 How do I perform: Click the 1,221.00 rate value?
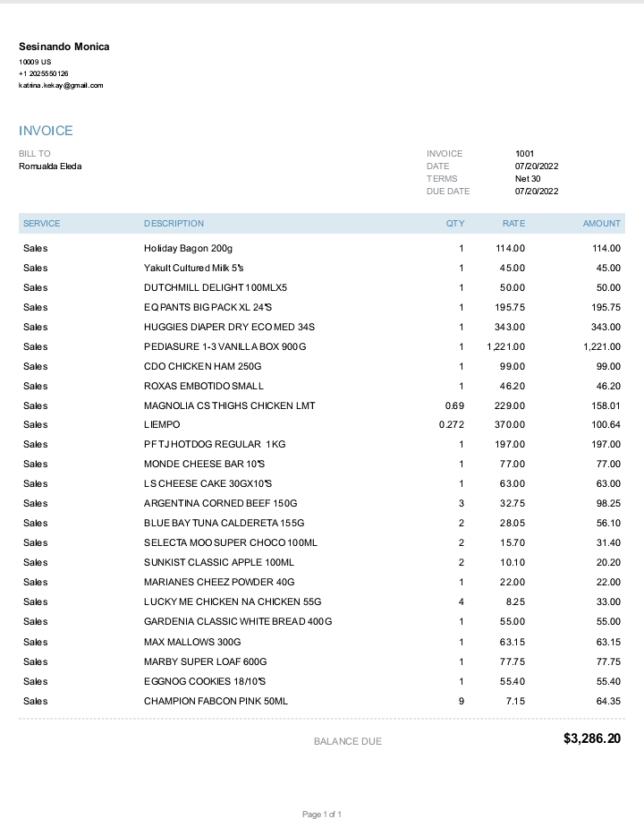(505, 347)
